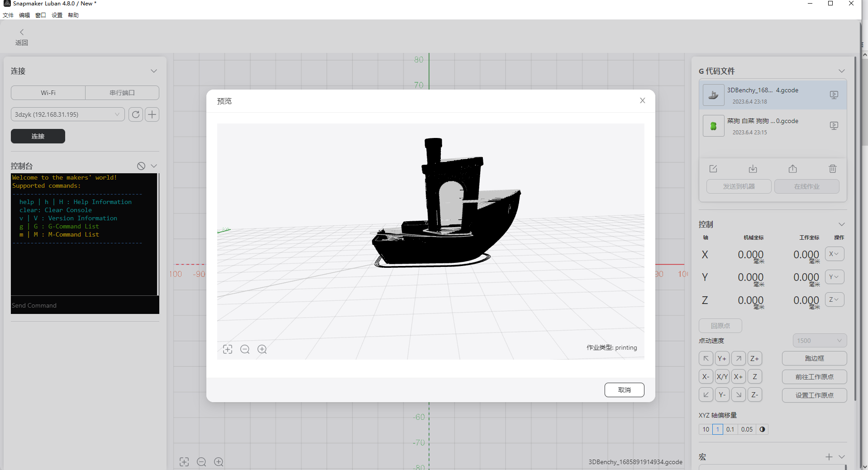Collapse the 连接 panel

click(154, 71)
